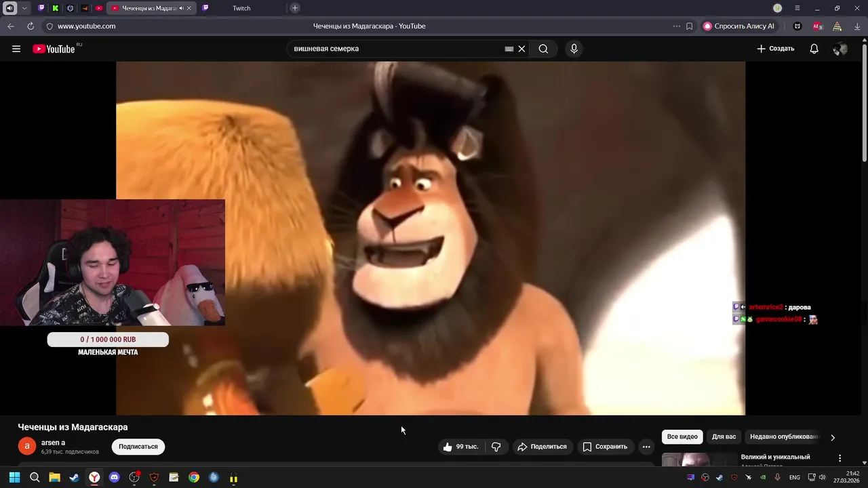Open Discord from the taskbar
This screenshot has width=868, height=488.
(114, 477)
